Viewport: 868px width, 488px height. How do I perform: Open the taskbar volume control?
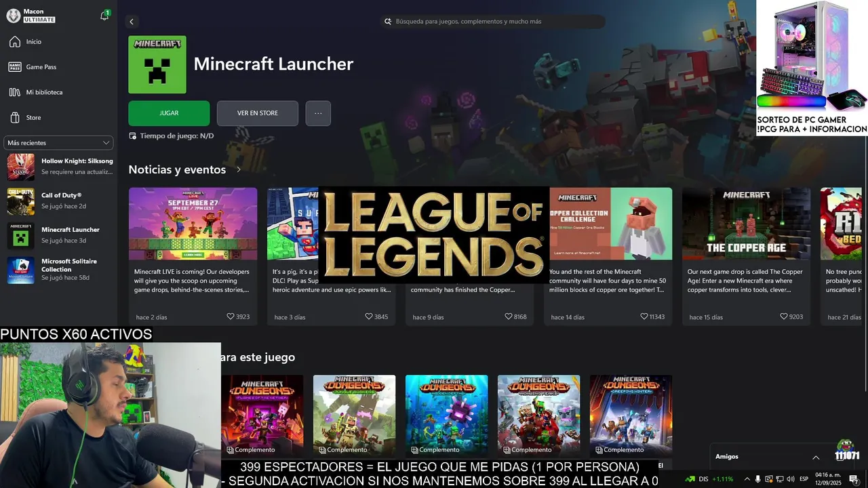point(791,479)
